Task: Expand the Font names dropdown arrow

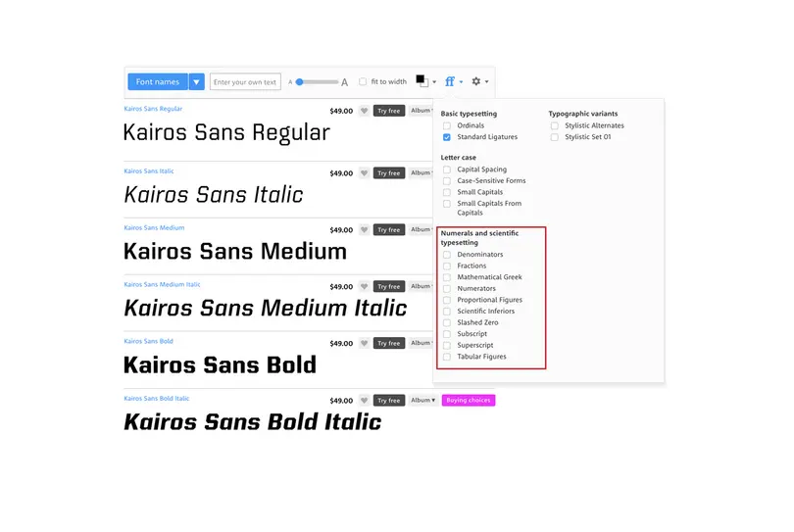Action: [196, 82]
